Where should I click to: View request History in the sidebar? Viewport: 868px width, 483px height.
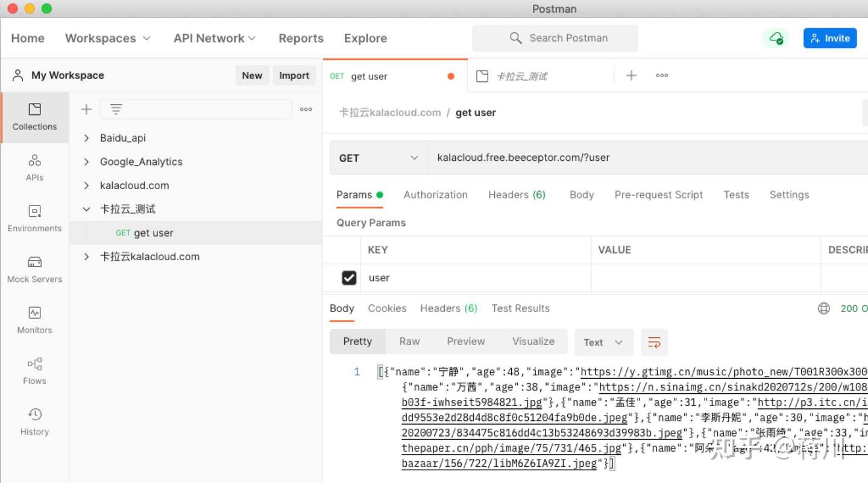(x=34, y=422)
